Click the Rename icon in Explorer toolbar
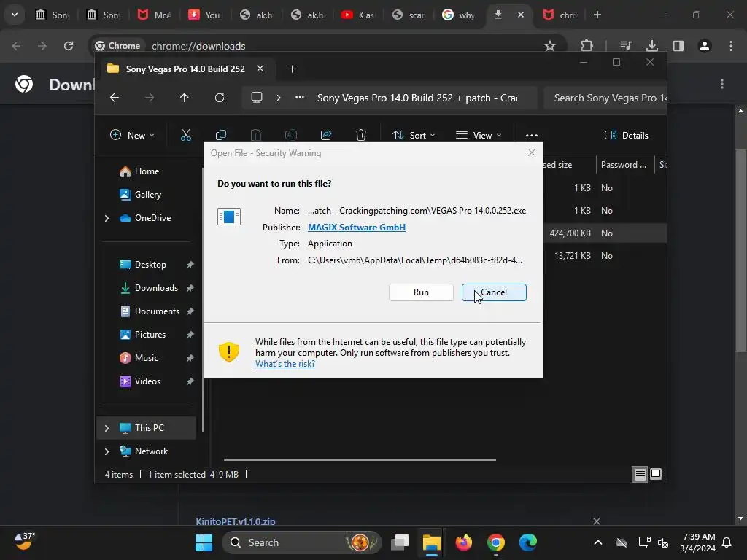This screenshot has width=747, height=560. tap(290, 135)
